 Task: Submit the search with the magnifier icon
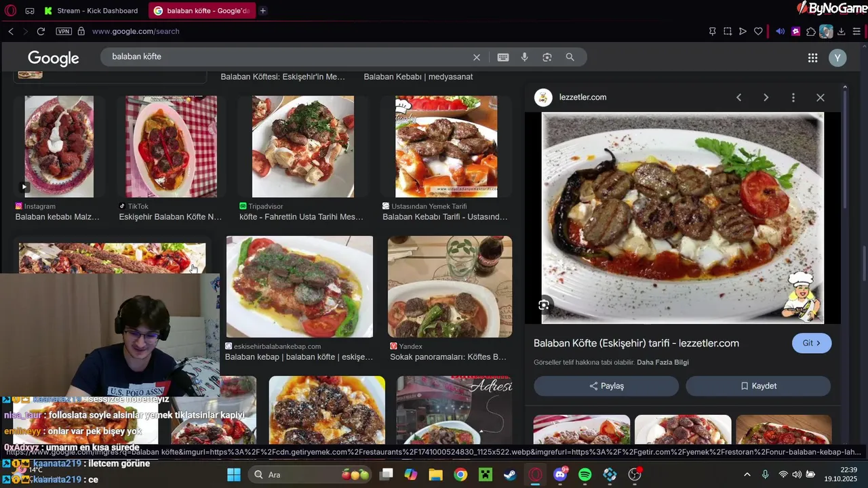(570, 58)
